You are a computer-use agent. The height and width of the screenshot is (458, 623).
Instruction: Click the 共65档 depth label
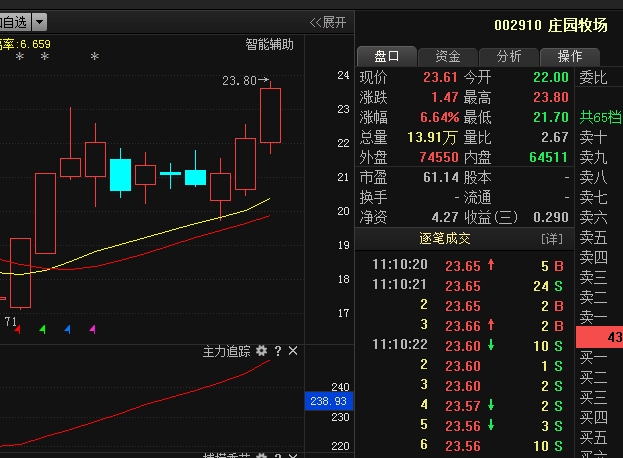(x=601, y=117)
